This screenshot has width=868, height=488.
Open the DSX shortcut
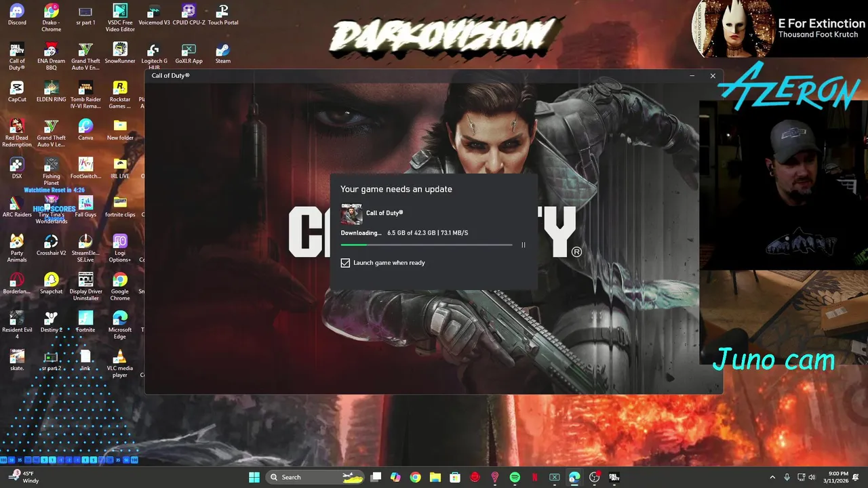pos(17,168)
